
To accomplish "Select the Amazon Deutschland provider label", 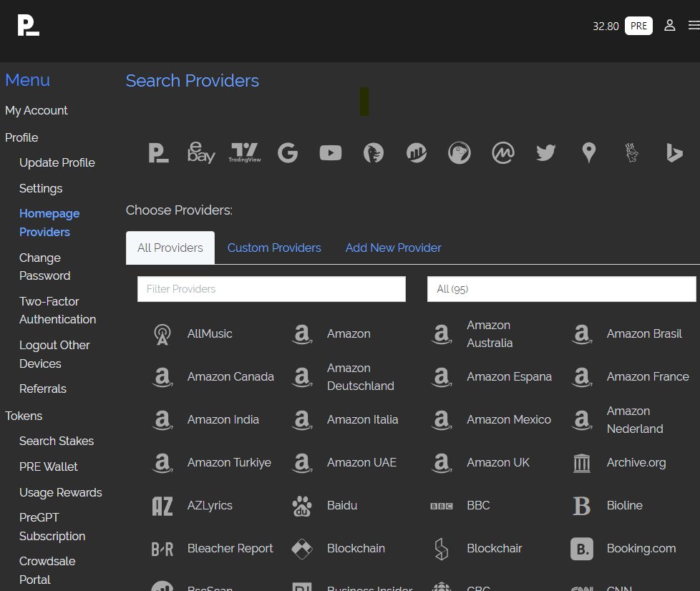I will click(361, 377).
